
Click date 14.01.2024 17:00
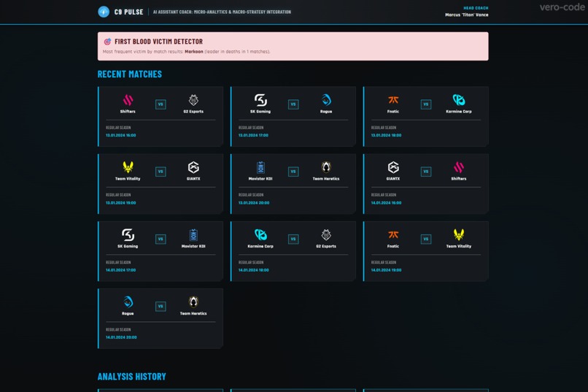[121, 270]
